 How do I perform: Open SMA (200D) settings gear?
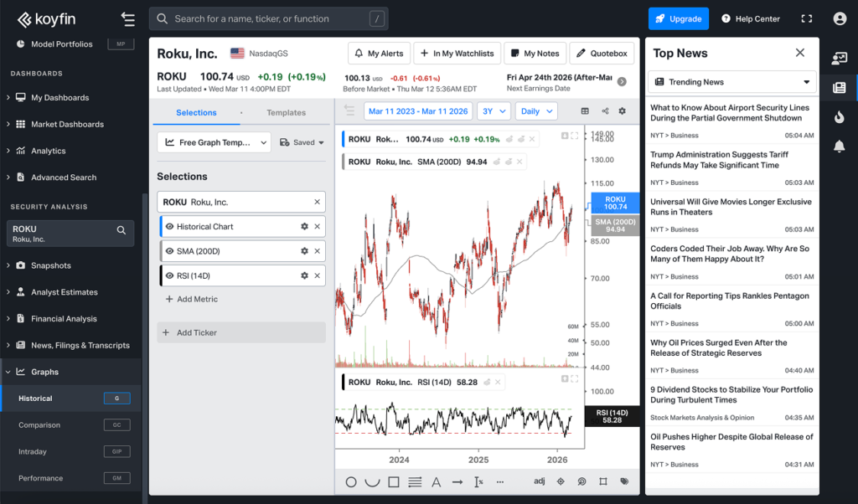pos(304,251)
